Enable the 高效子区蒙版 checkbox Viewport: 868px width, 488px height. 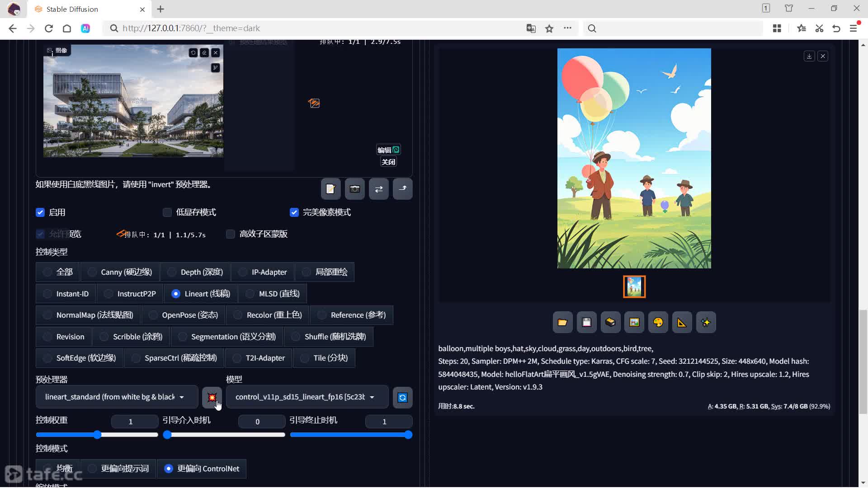point(231,234)
